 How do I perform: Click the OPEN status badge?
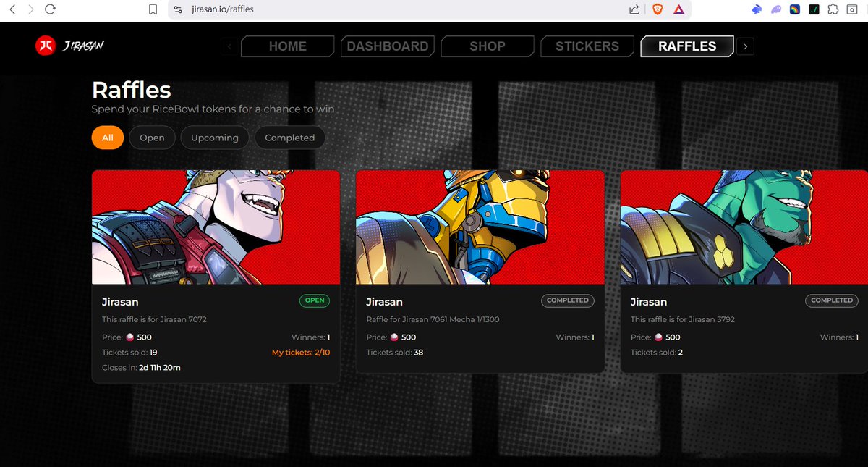coord(315,300)
